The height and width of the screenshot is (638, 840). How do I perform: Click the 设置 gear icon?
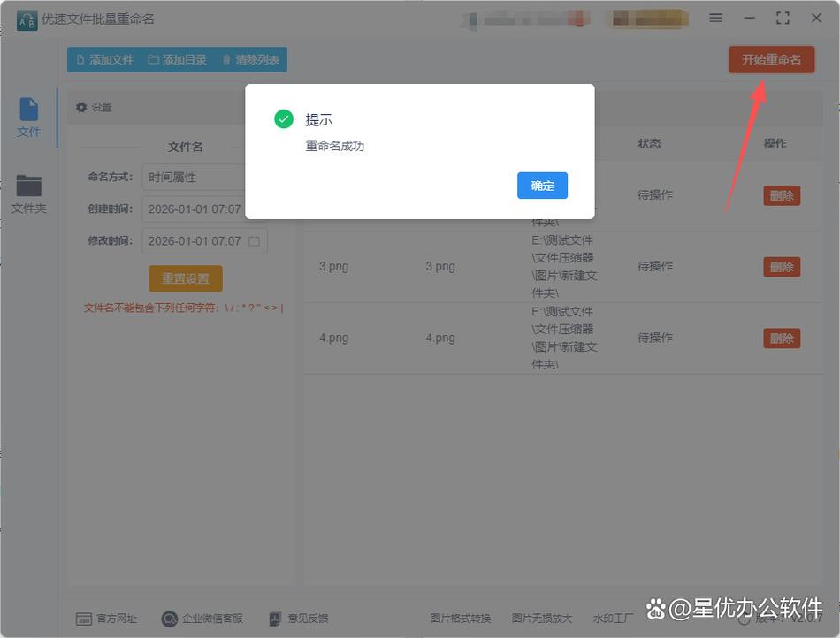point(81,107)
